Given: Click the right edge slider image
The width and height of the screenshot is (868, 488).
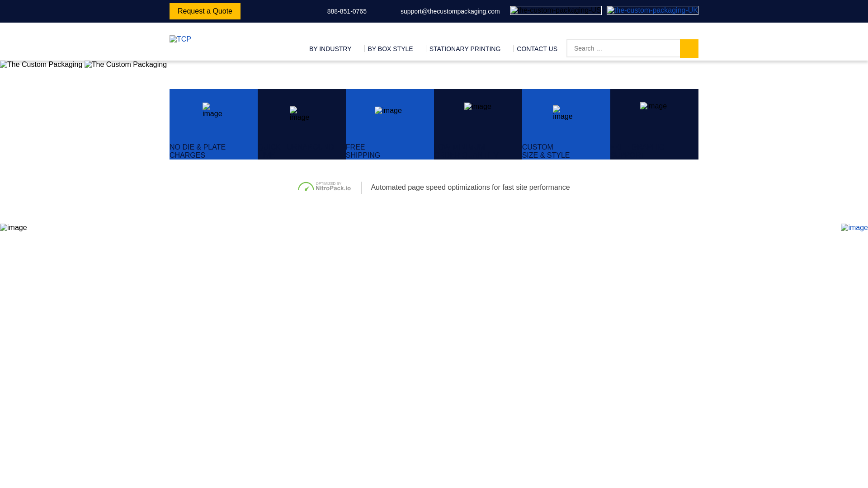Looking at the screenshot, I should tap(854, 228).
